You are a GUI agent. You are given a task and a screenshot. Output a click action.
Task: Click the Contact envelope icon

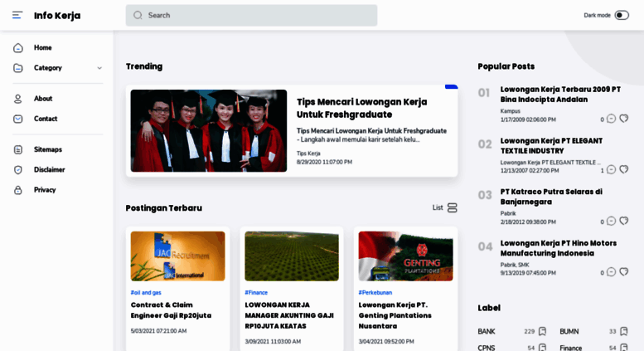(18, 119)
